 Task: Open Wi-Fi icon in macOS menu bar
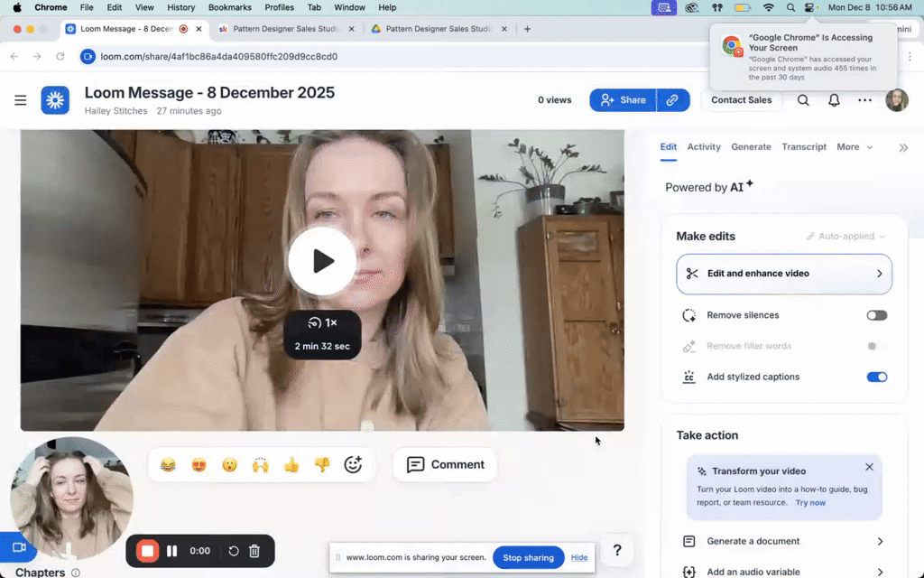click(769, 7)
